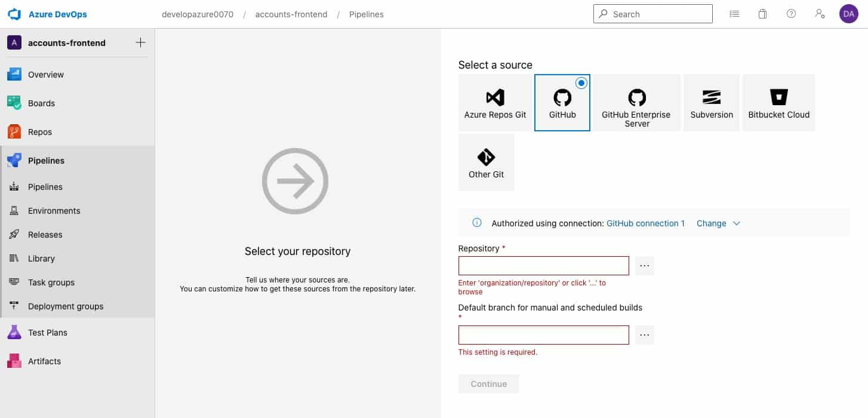Click the Deployment groups icon
Screen dimensions: 868x418
pos(14,306)
